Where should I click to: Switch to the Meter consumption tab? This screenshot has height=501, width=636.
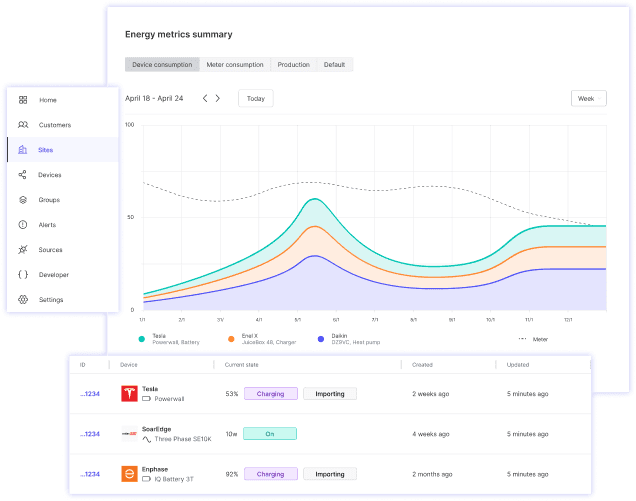pos(235,65)
